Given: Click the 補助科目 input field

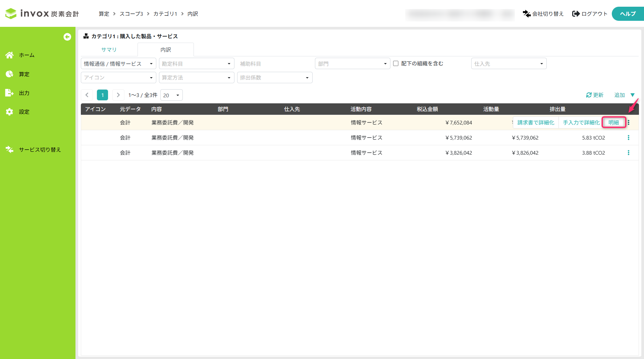Looking at the screenshot, I should (x=275, y=64).
